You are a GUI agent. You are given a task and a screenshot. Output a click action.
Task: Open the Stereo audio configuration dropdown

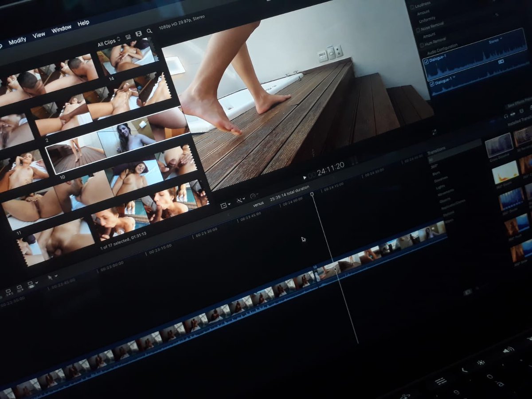pos(495,41)
